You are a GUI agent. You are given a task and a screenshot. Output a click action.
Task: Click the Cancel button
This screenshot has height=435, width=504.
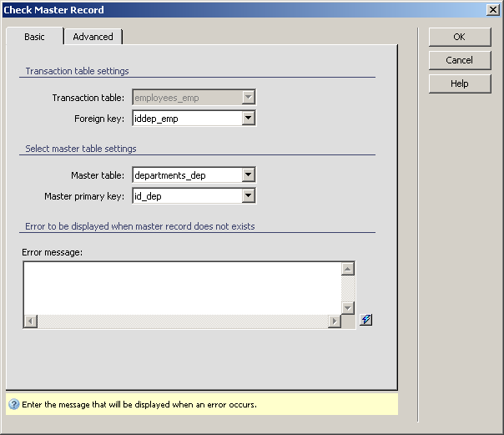click(459, 60)
